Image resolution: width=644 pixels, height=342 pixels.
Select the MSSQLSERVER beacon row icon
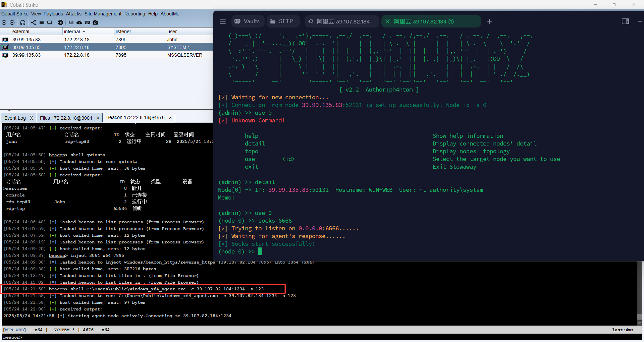click(5, 55)
